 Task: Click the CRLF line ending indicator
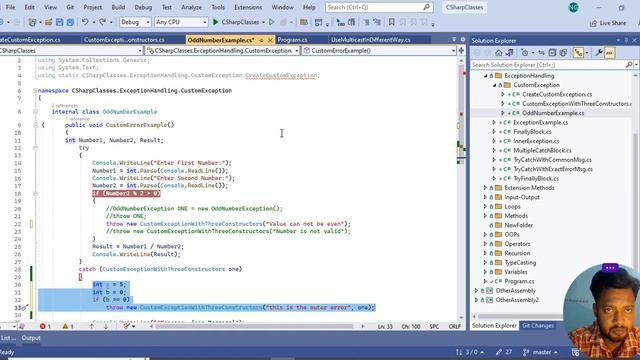pyautogui.click(x=454, y=326)
